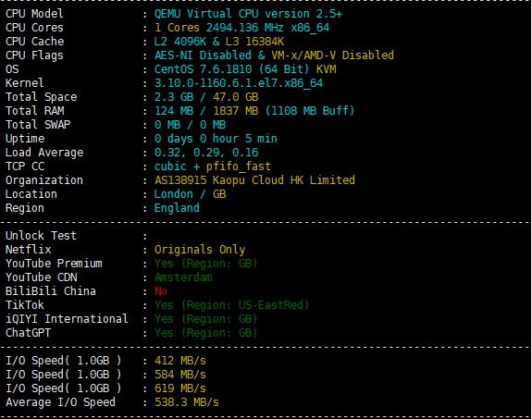Click the YouTube Premium label
The width and height of the screenshot is (532, 419).
(x=54, y=264)
